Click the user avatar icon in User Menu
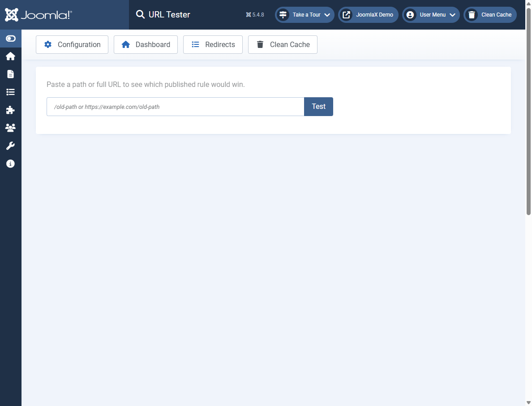 point(410,15)
